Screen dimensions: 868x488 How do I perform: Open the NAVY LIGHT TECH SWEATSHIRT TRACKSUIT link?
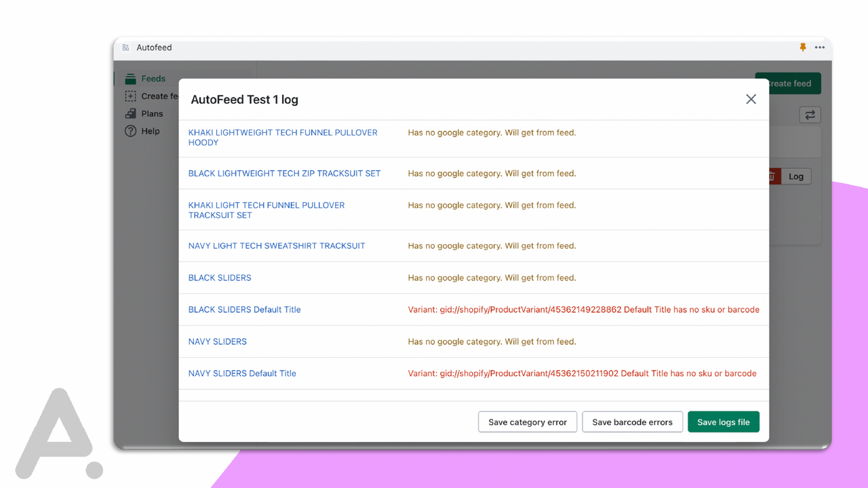pos(277,245)
